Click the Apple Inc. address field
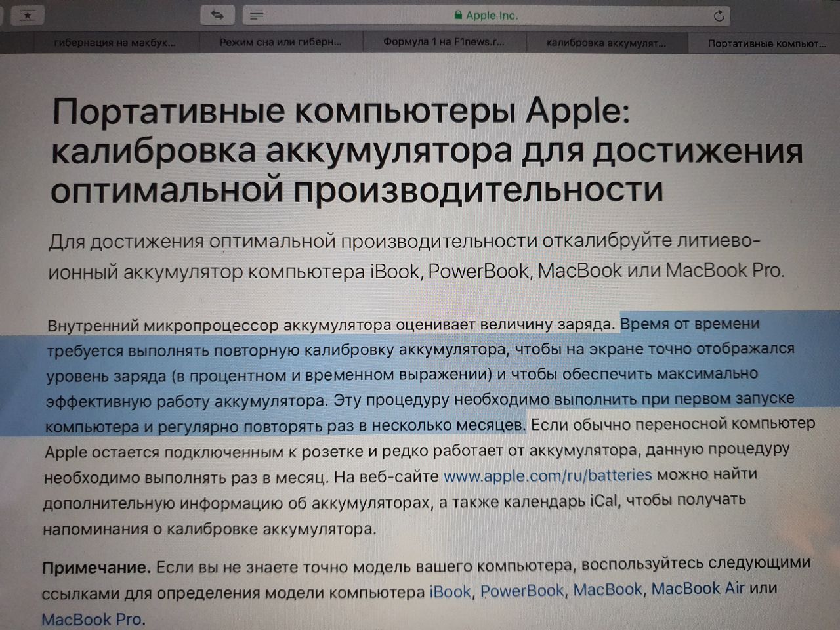The width and height of the screenshot is (840, 630). (x=488, y=14)
